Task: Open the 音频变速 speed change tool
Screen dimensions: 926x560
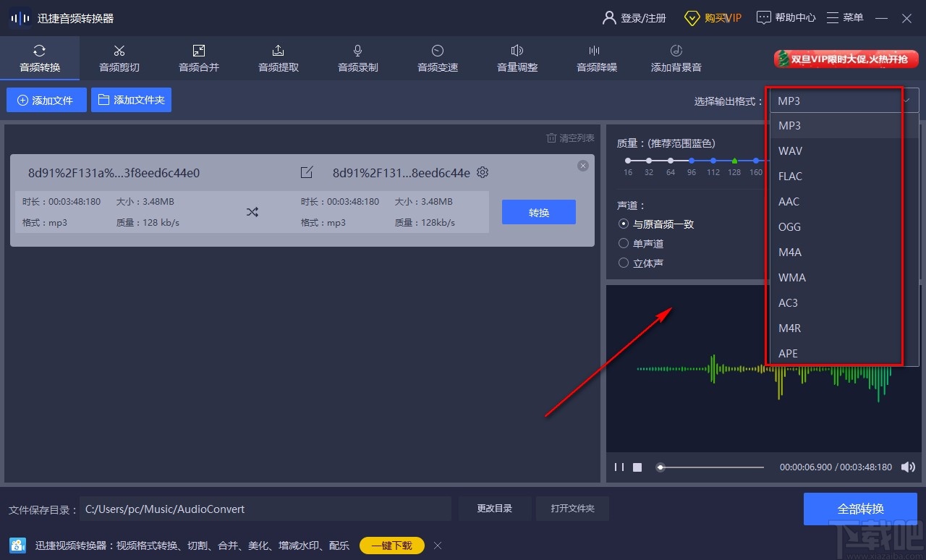Action: click(437, 58)
